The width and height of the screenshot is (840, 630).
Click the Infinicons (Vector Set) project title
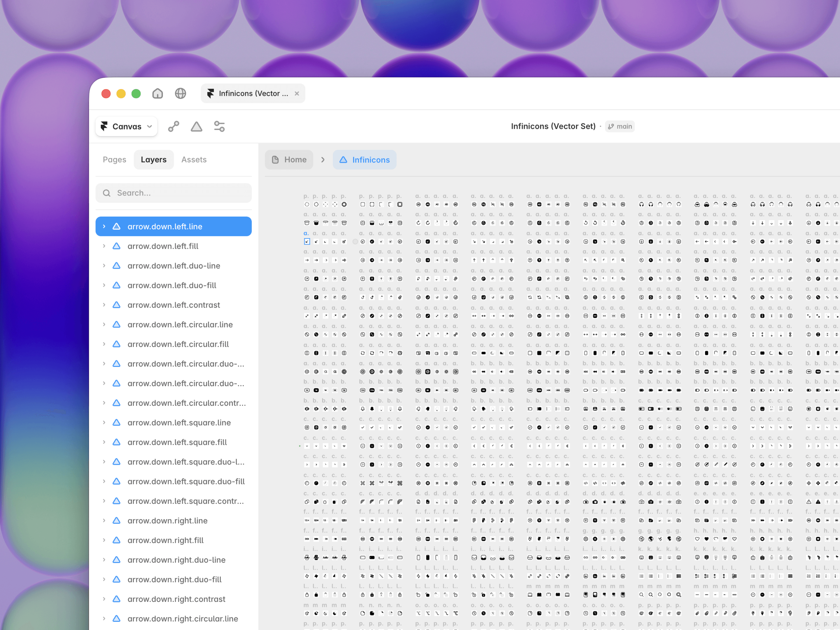(553, 127)
